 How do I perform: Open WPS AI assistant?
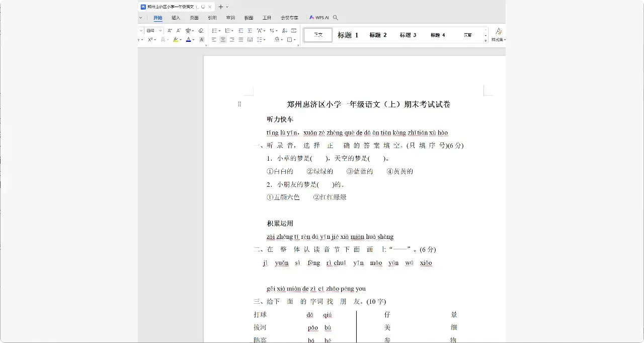(x=319, y=17)
